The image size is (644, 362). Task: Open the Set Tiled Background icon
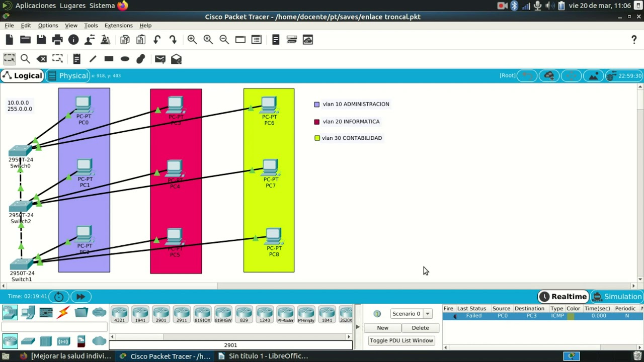pyautogui.click(x=594, y=76)
